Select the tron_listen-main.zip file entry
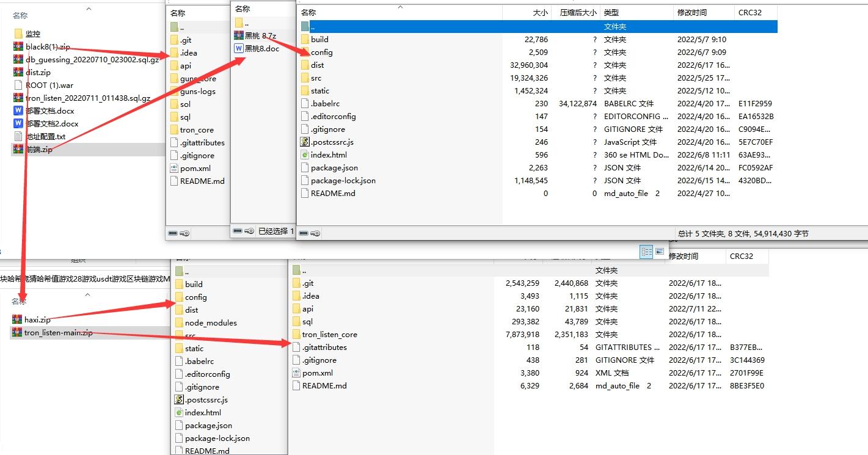The width and height of the screenshot is (868, 455). tap(59, 333)
